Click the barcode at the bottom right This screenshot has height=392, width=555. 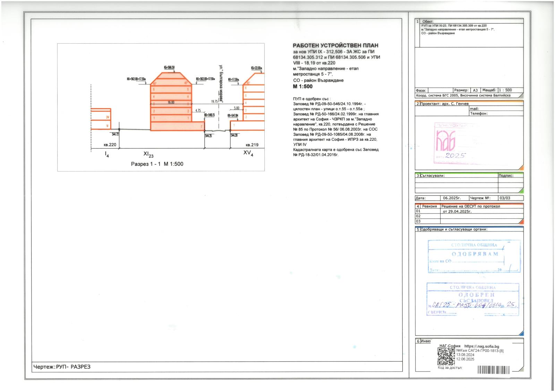[500, 369]
